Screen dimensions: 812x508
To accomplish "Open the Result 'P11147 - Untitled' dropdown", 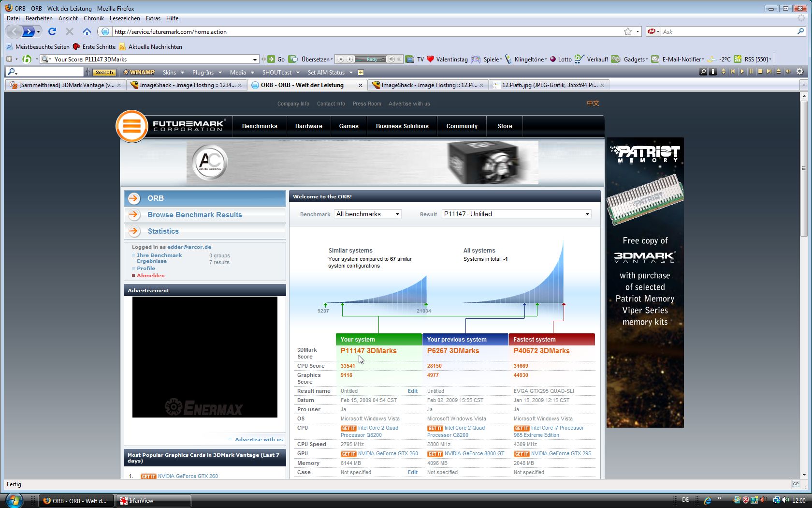I will 517,214.
